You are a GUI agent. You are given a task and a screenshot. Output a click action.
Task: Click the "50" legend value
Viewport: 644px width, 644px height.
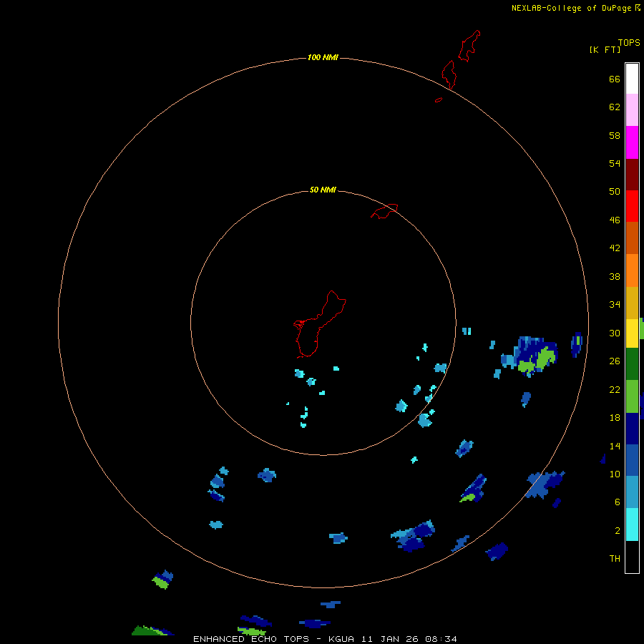point(615,191)
